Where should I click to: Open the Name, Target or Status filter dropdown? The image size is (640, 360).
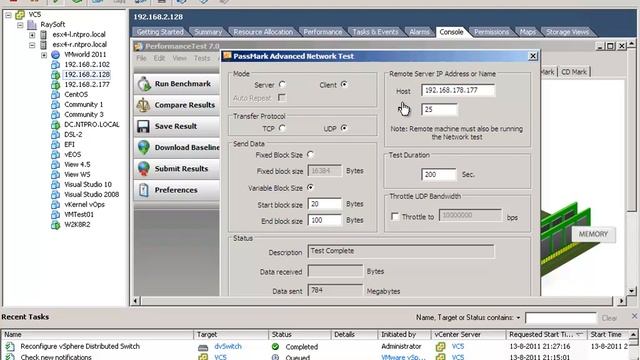point(518,318)
